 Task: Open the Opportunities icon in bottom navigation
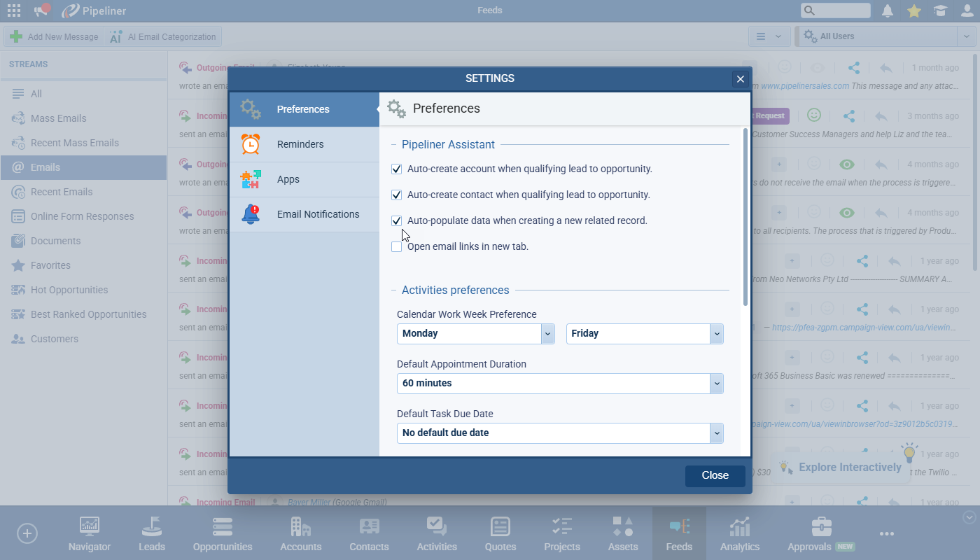click(223, 527)
